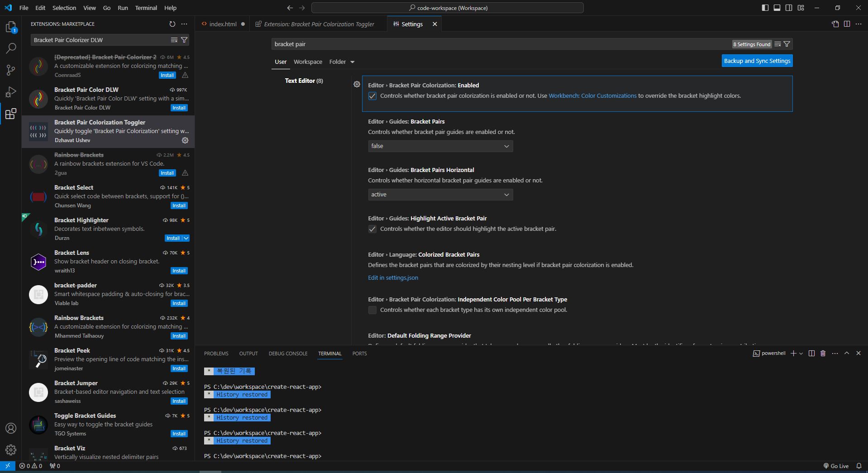Install Bracket Pair Color DLW extension
868x473 pixels.
click(x=179, y=108)
